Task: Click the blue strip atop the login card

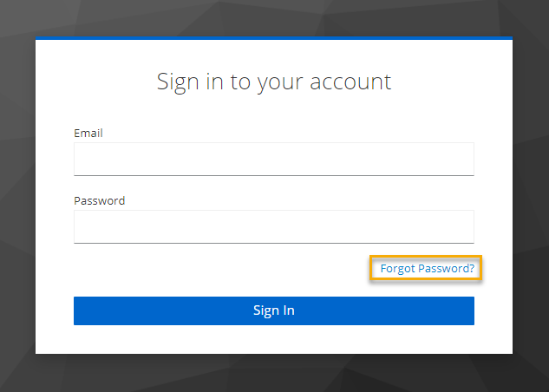Action: pos(273,38)
